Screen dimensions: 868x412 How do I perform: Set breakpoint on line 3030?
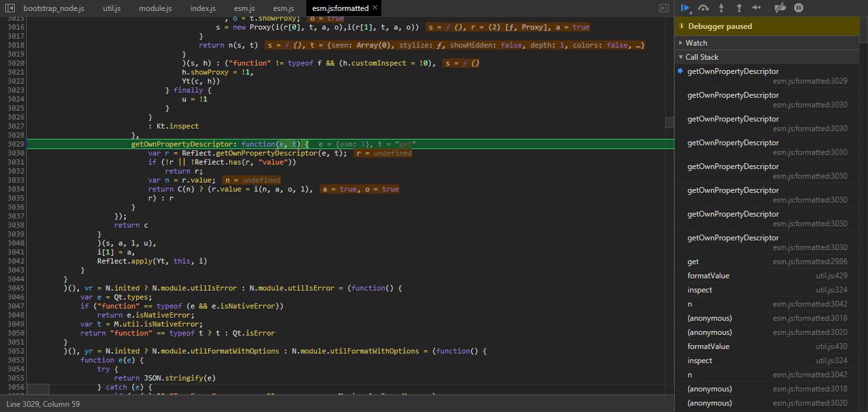pyautogui.click(x=15, y=153)
